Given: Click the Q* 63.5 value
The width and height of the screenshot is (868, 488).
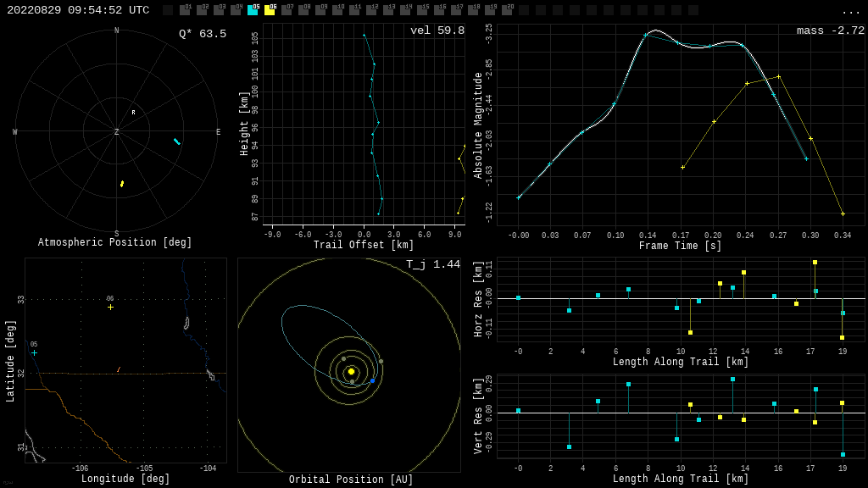Looking at the screenshot, I should (202, 34).
